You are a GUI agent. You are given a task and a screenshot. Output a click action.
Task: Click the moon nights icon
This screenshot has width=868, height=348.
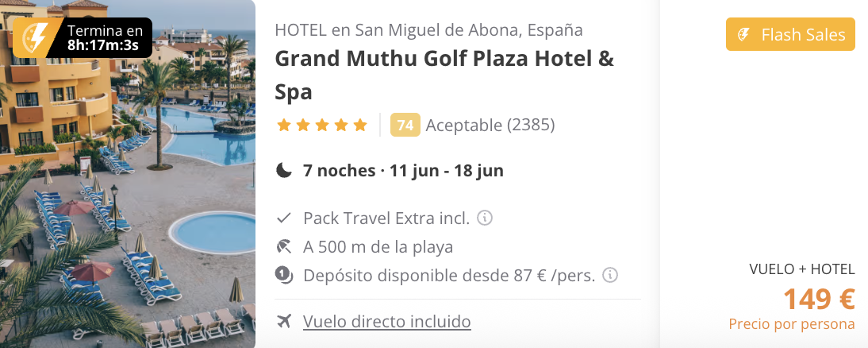click(284, 170)
